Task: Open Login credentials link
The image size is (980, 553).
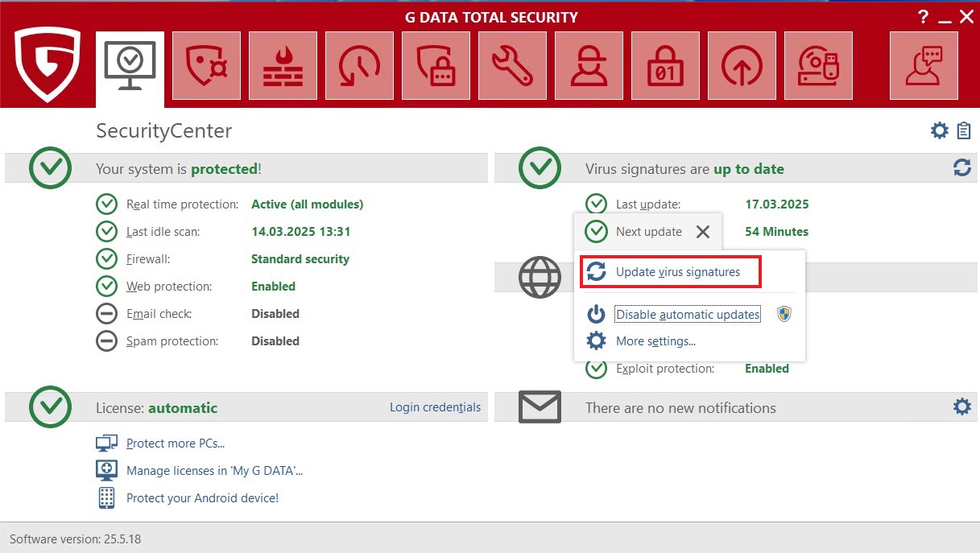Action: [x=436, y=407]
